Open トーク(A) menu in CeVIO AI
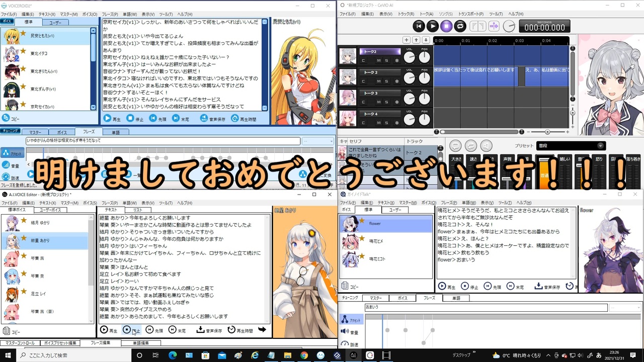The height and width of the screenshot is (362, 644). [426, 14]
